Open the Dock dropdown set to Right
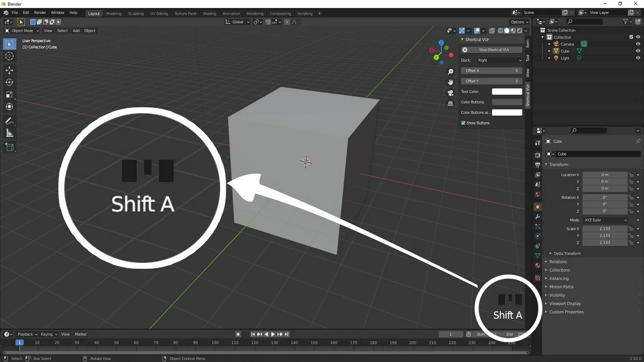The width and height of the screenshot is (644, 362). pos(499,60)
